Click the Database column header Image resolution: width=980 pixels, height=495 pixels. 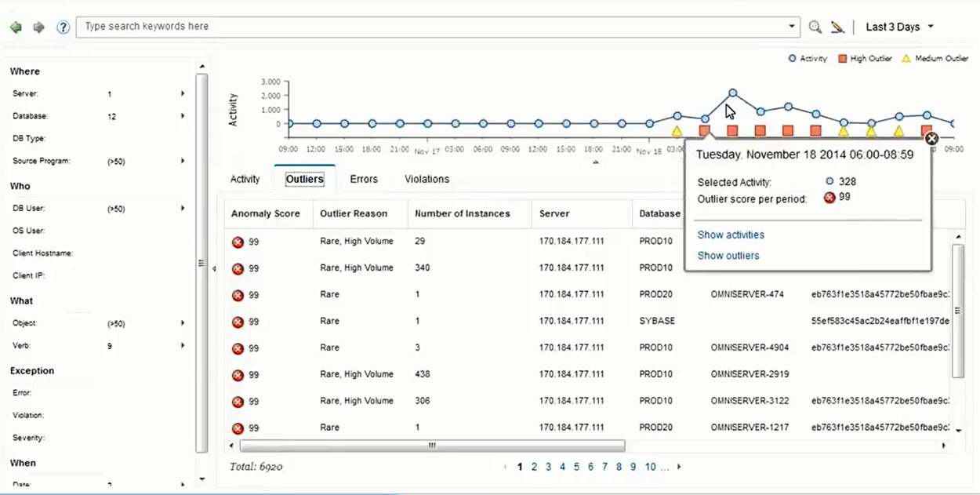point(659,213)
